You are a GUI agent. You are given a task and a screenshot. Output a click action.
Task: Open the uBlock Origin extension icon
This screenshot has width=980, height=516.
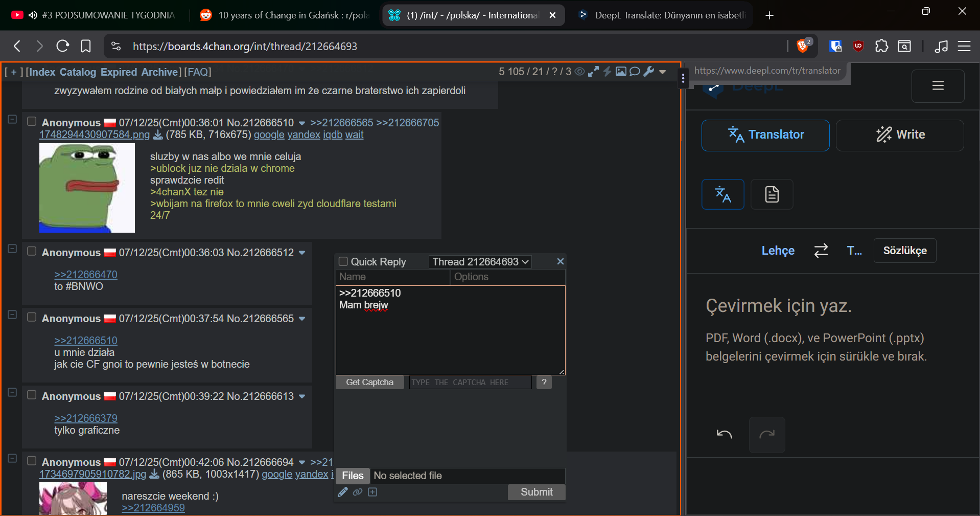(x=858, y=47)
